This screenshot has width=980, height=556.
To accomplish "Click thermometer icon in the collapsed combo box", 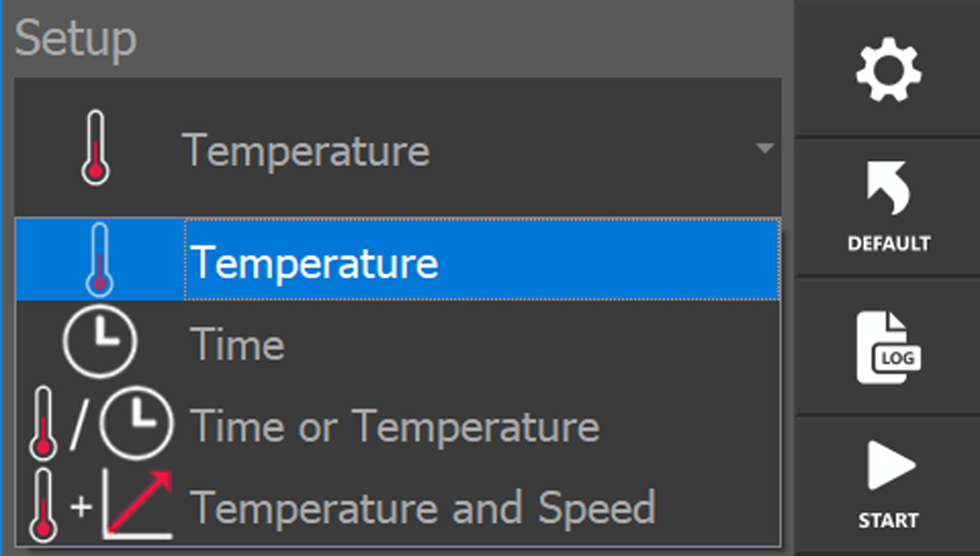I will [x=96, y=150].
